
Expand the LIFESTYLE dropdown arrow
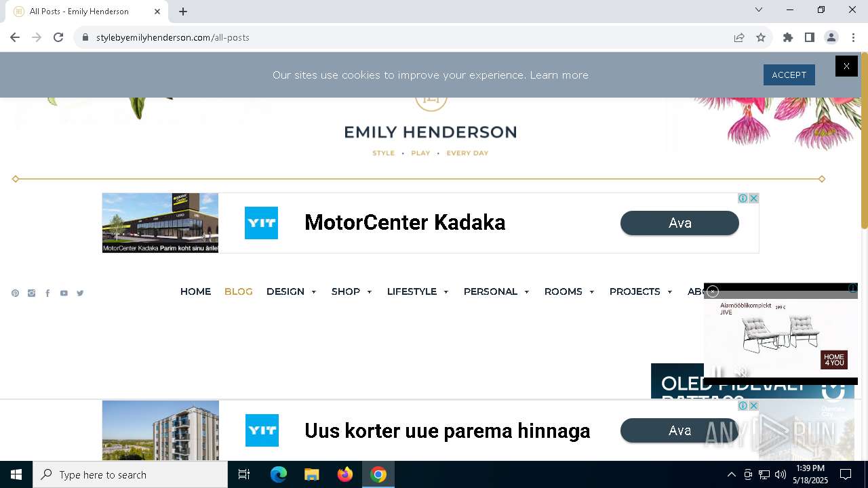click(x=446, y=292)
